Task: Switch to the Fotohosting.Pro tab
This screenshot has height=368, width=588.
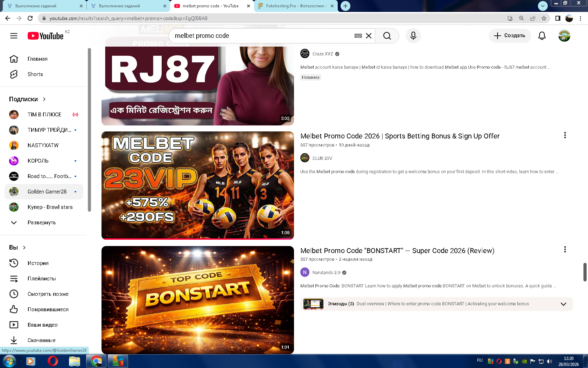Action: 296,6
